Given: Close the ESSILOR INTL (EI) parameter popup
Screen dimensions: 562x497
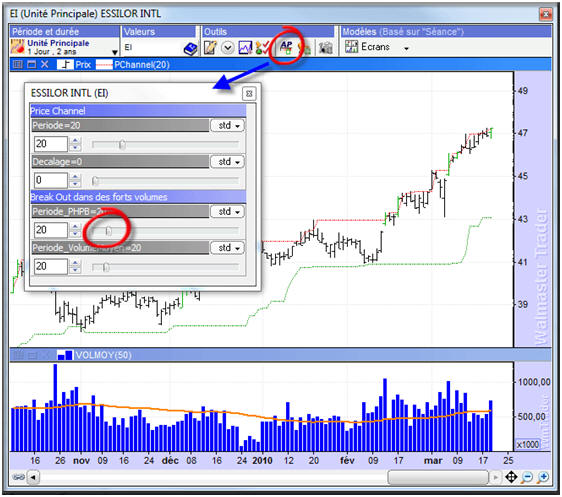Looking at the screenshot, I should pyautogui.click(x=249, y=94).
